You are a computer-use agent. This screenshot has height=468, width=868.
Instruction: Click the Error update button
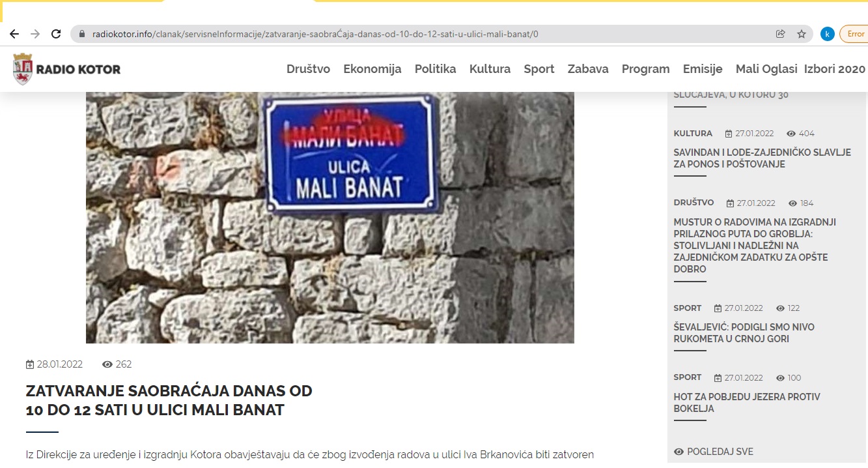pos(854,34)
